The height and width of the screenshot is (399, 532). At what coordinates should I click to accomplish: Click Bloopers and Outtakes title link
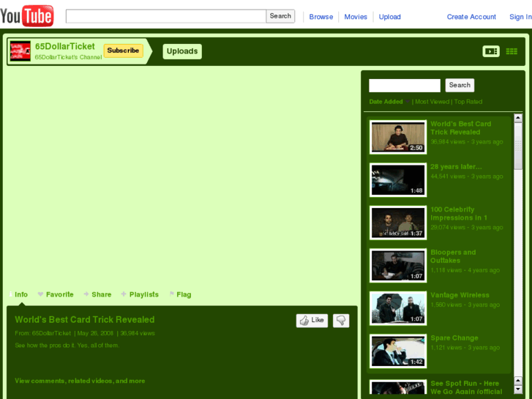tap(453, 256)
